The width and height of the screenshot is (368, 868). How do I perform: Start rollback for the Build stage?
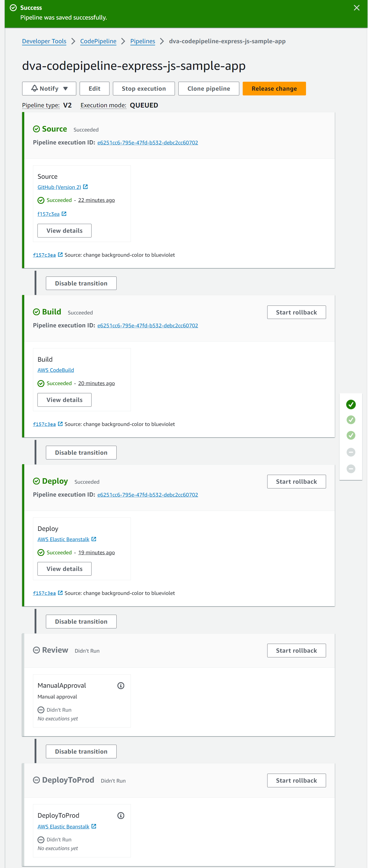tap(296, 312)
